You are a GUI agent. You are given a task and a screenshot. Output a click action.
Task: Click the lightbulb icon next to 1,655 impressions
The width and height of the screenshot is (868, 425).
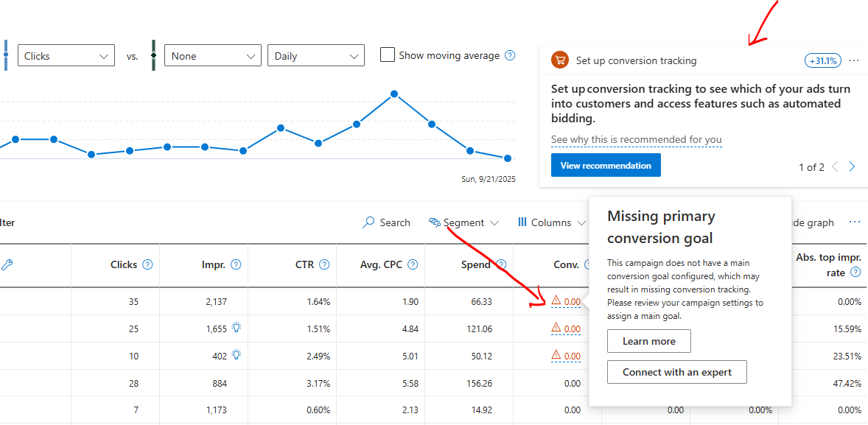[x=234, y=329]
